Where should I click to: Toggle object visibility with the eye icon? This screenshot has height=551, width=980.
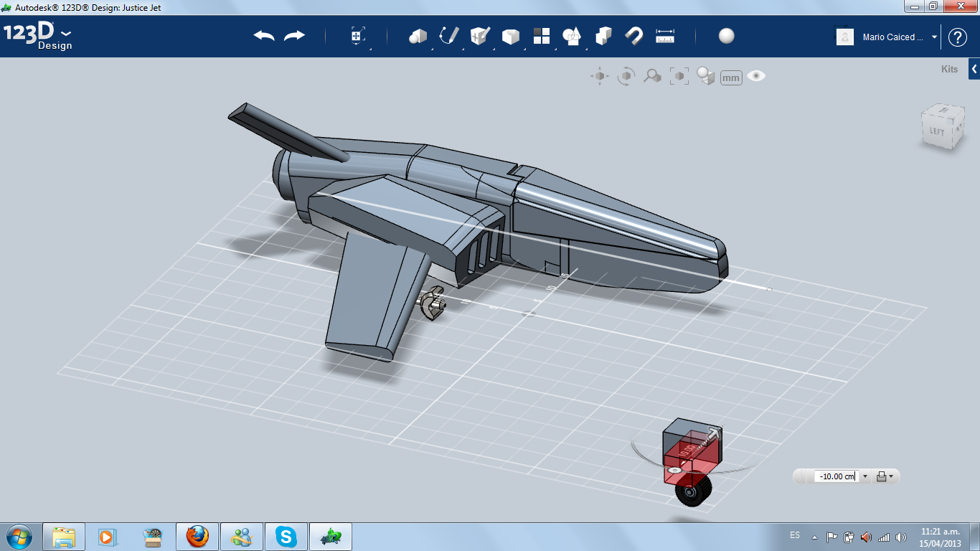(756, 76)
